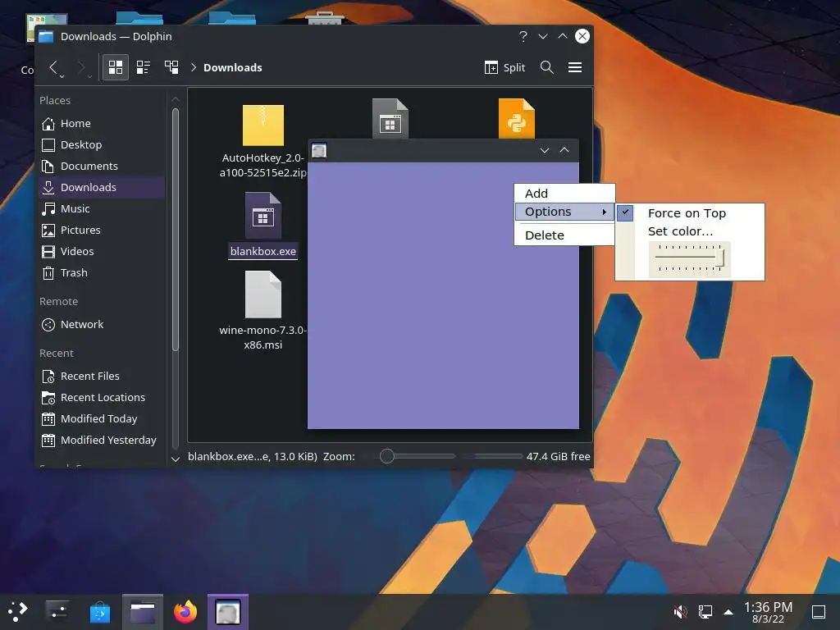Click the network tray icon

tap(705, 611)
